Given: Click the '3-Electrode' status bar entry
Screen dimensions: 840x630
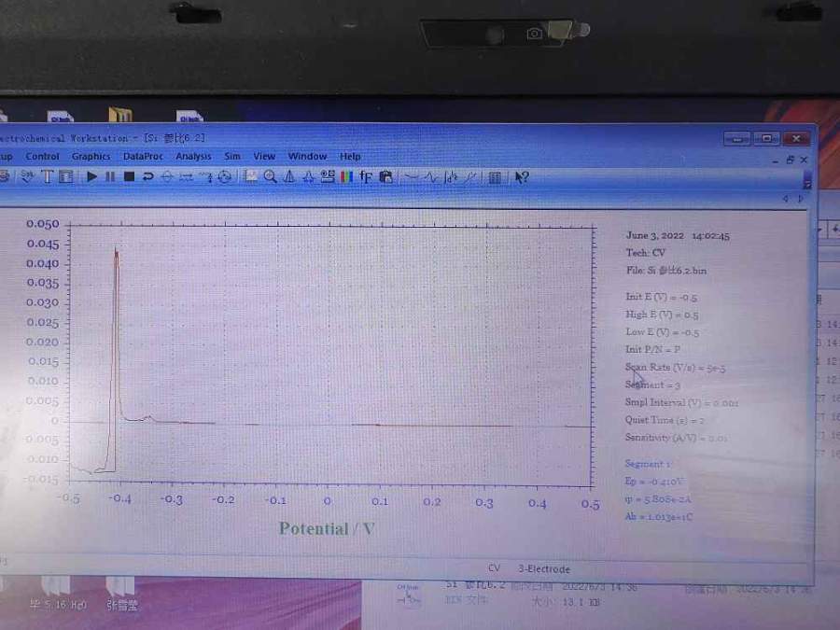Looking at the screenshot, I should 544,569.
